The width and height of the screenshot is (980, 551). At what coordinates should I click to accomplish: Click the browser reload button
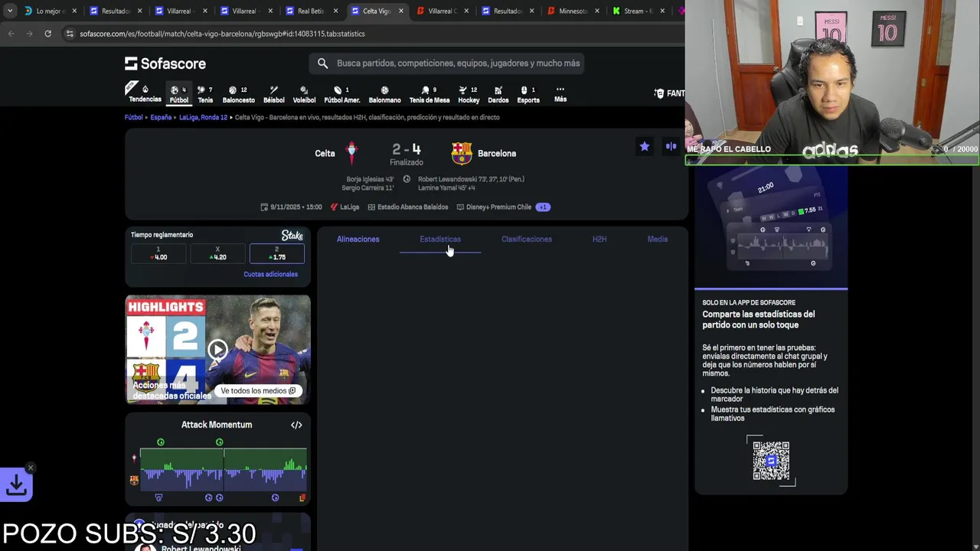(x=47, y=34)
